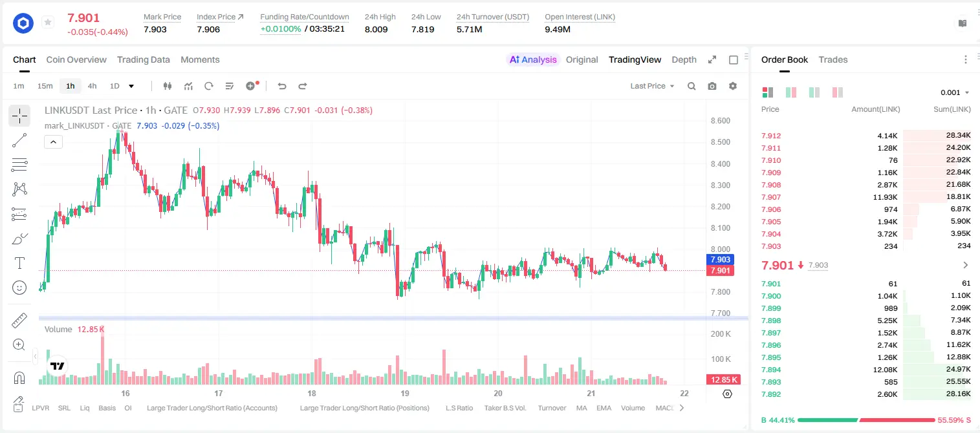
Task: Click the 7.907 ask price row
Action: click(866, 197)
